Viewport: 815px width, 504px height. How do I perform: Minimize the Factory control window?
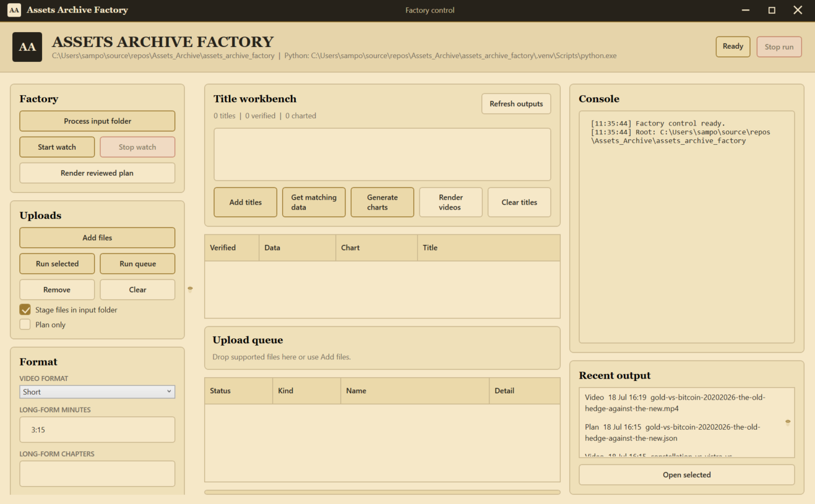pyautogui.click(x=746, y=10)
